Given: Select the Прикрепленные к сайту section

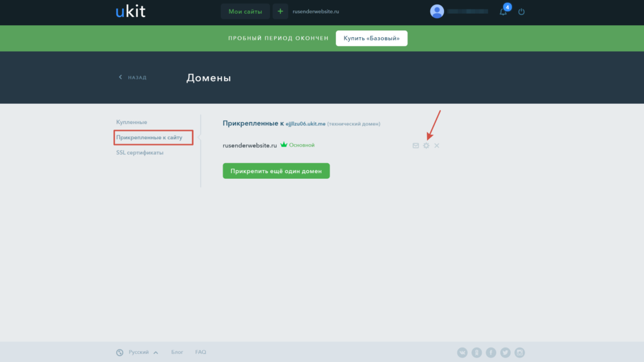Looking at the screenshot, I should click(149, 137).
